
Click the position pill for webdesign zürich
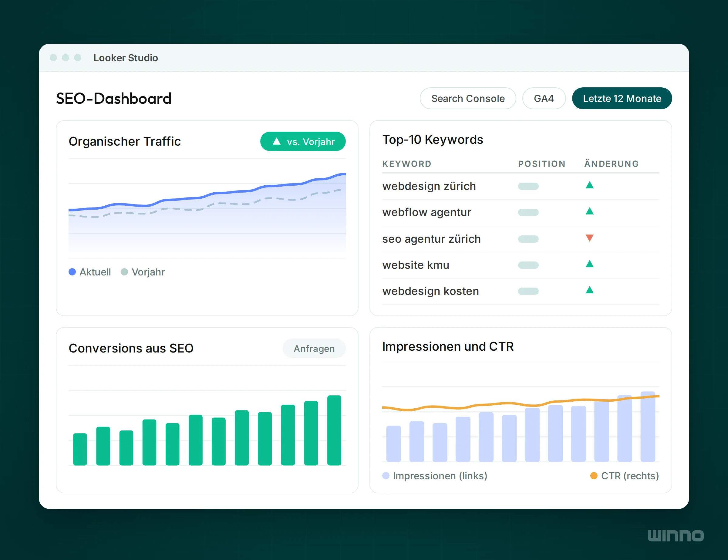[528, 186]
